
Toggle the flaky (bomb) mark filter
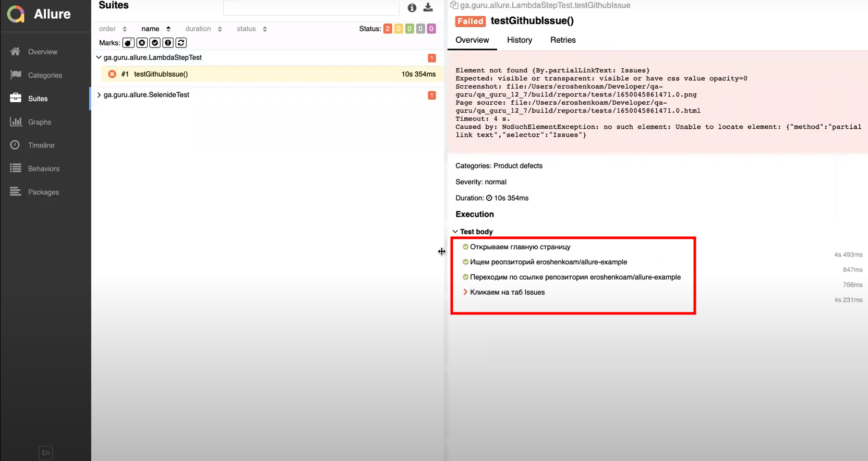point(128,43)
